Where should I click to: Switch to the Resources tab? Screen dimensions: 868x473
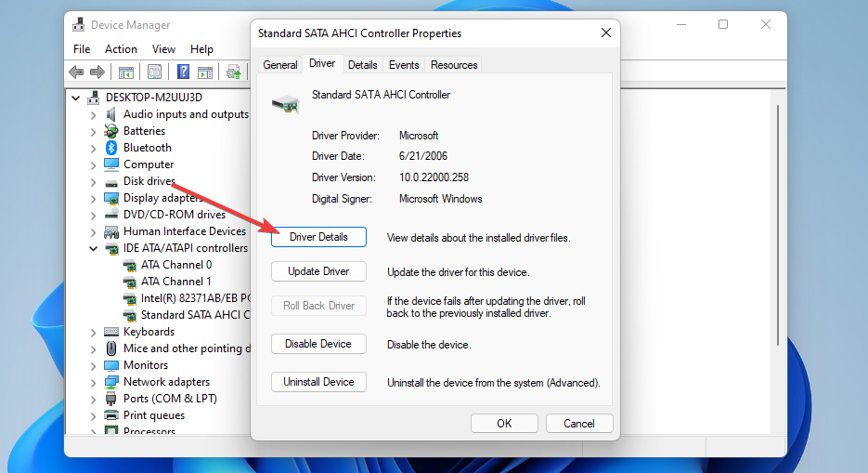point(454,65)
